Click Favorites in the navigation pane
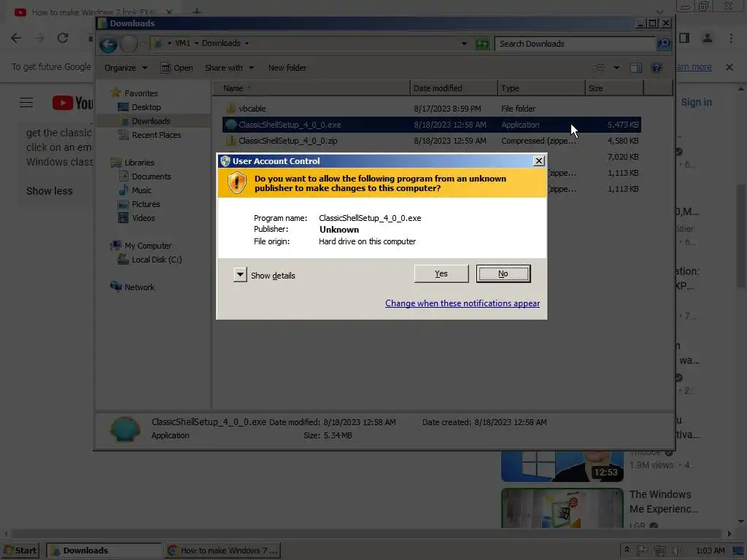747x560 pixels. pyautogui.click(x=141, y=93)
